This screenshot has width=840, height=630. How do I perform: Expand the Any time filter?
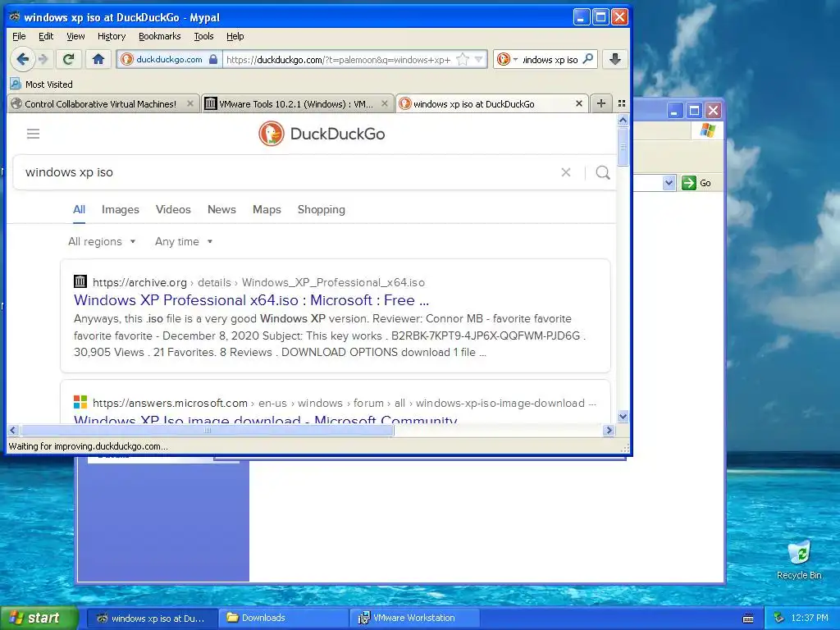coord(184,242)
